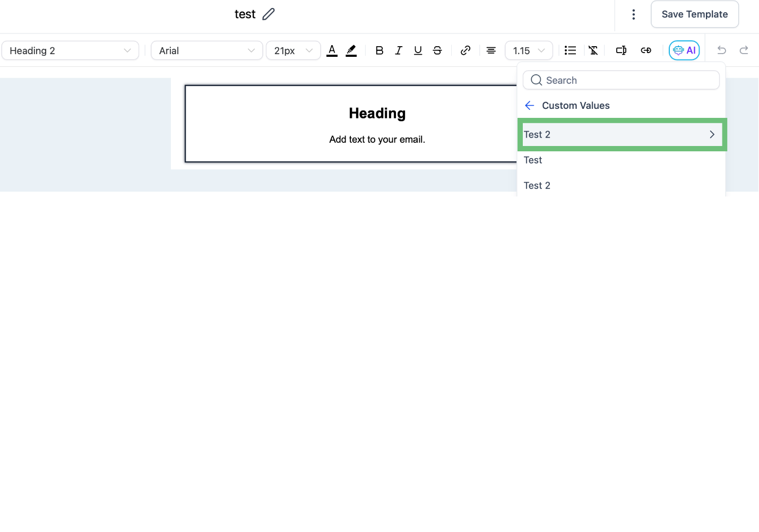
Task: Open the bullet list options
Action: (x=570, y=50)
